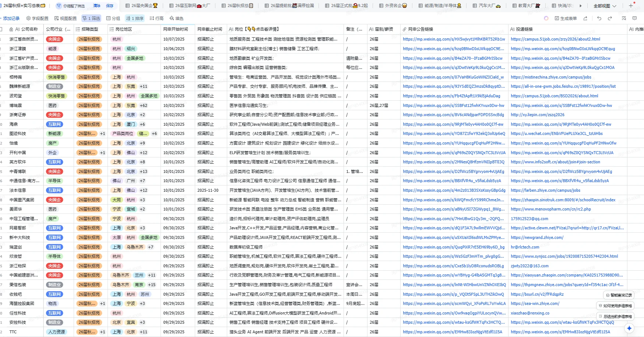Open the menovopharm.com link

[551, 209]
